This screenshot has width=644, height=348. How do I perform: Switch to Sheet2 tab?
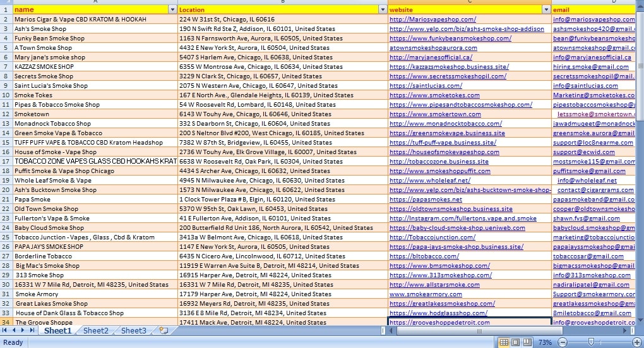(96, 330)
